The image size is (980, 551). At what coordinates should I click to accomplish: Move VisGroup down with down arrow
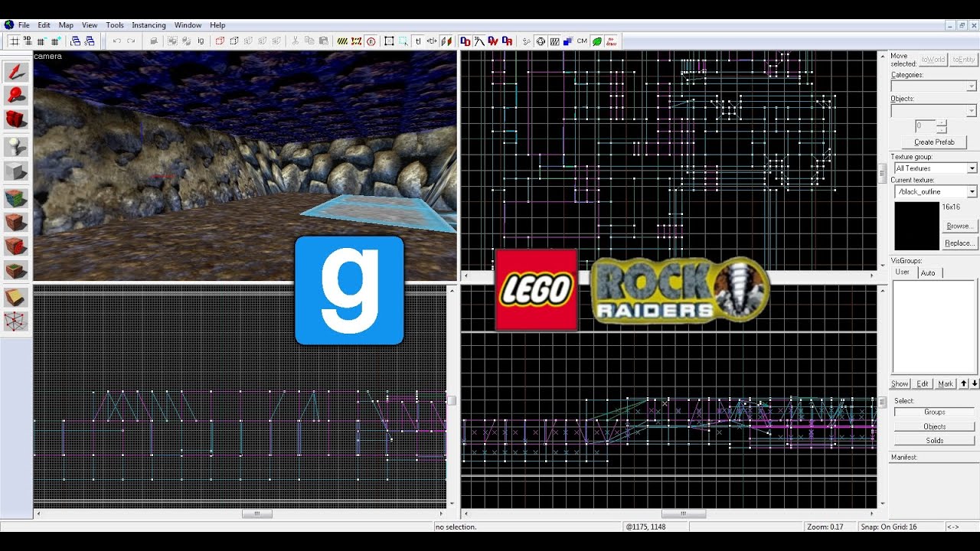[x=974, y=383]
